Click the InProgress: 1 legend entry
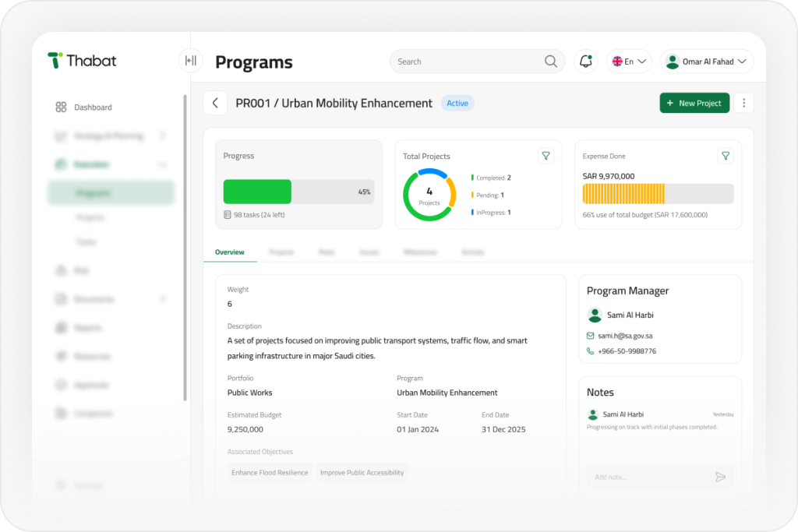 click(x=491, y=213)
